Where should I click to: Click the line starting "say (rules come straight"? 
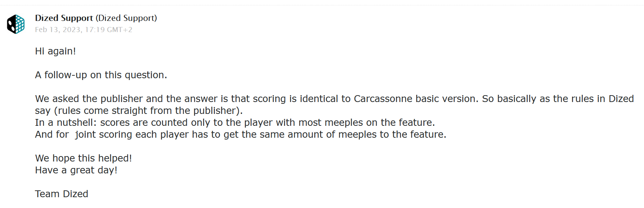(x=139, y=111)
